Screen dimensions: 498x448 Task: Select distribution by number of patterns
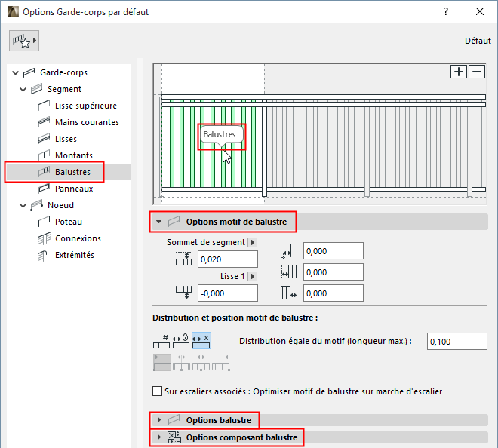tap(161, 342)
